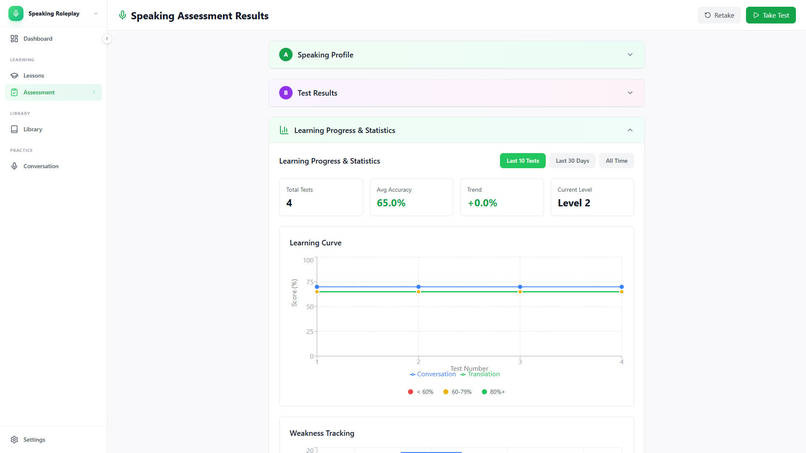Select the Last 10 Tests filter
This screenshot has height=453, width=806.
(x=523, y=161)
